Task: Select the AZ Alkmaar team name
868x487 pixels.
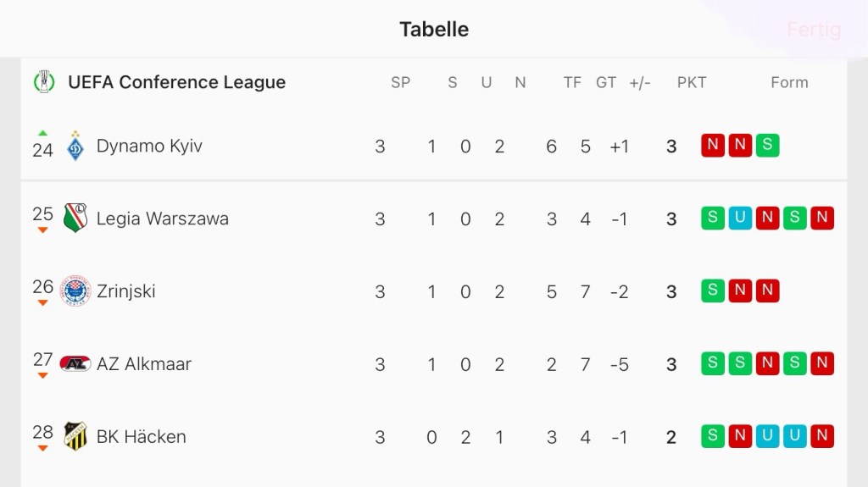Action: 144,364
